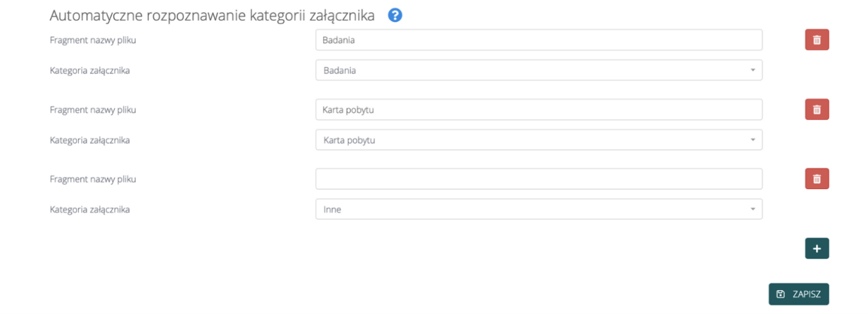Click the floppy disk icon on ZAPISZ
Screen dimensions: 868x314
coord(781,294)
